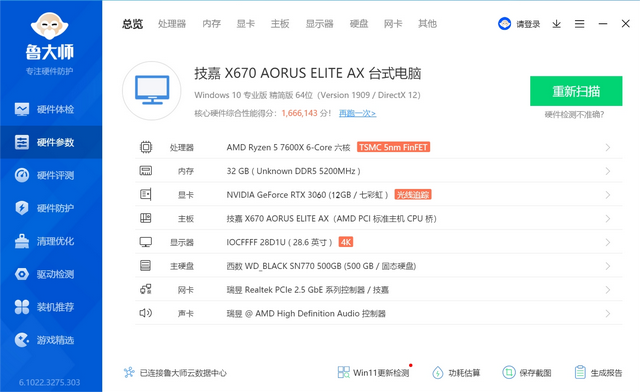
Task: Click the memory module icon
Action: [x=146, y=171]
